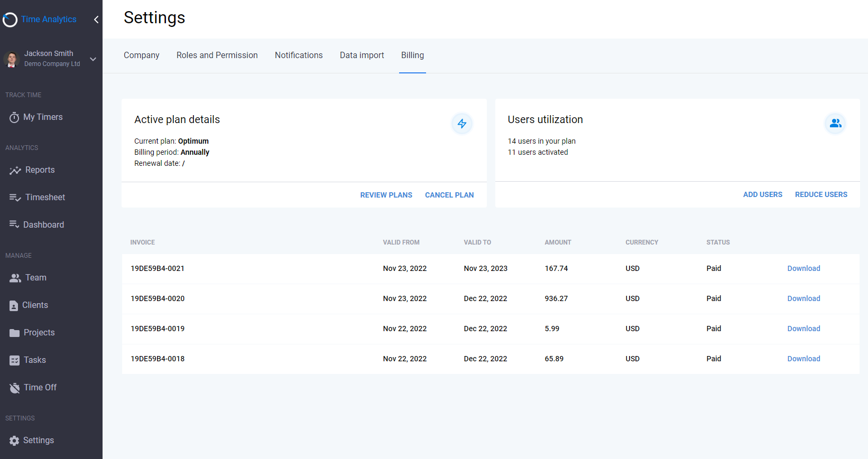Click the Projects folder icon
This screenshot has width=868, height=459.
click(14, 333)
